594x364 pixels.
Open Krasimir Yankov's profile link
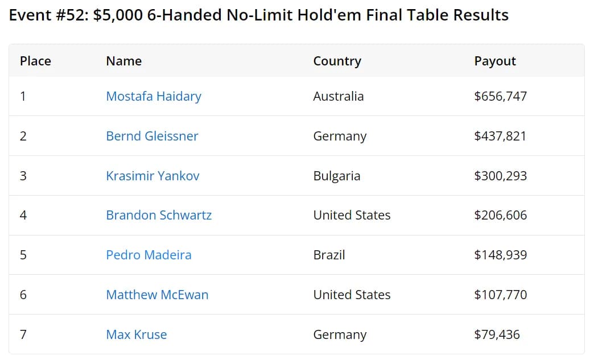click(152, 176)
